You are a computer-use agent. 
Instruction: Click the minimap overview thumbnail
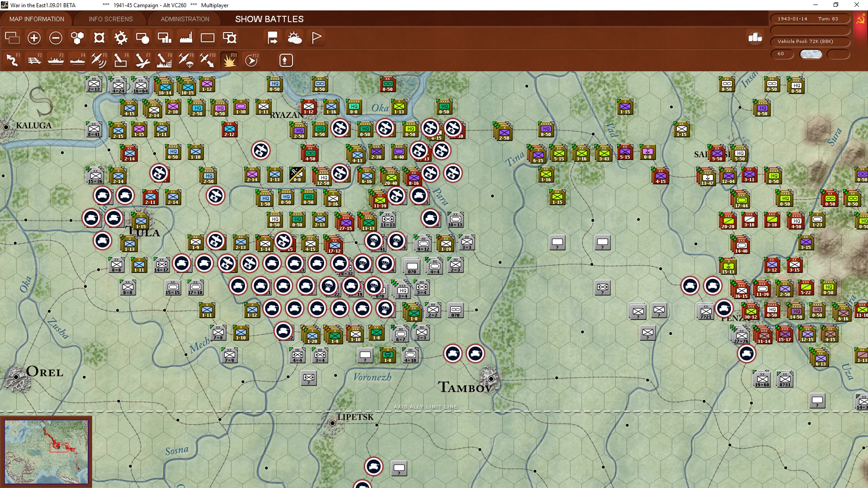tap(46, 451)
